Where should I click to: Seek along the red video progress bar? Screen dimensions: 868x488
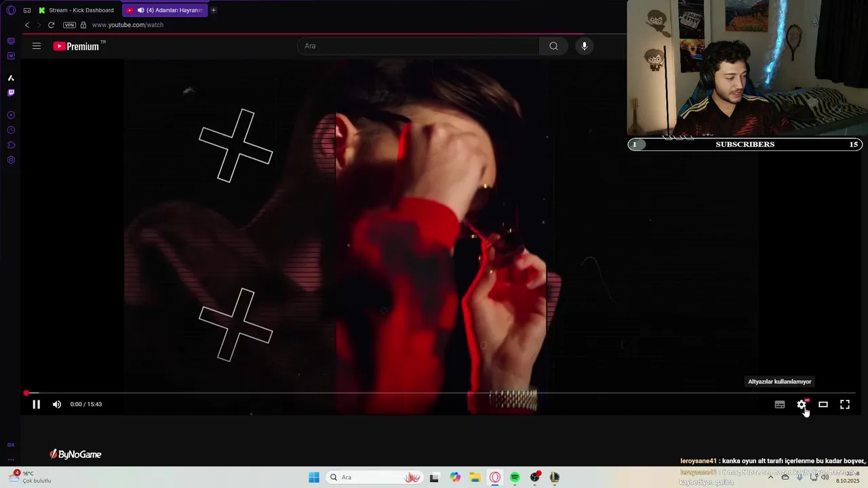[441, 393]
